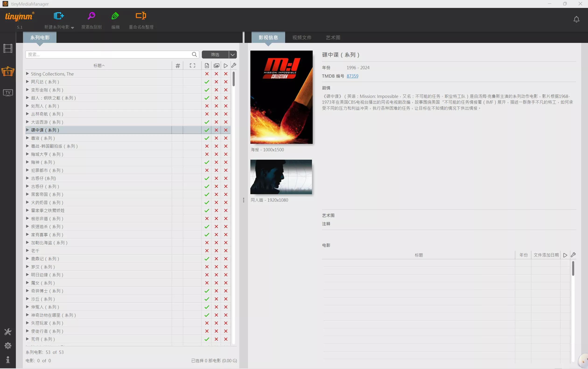
Task: Click the wrench icon in 电影 table header
Action: coord(573,255)
